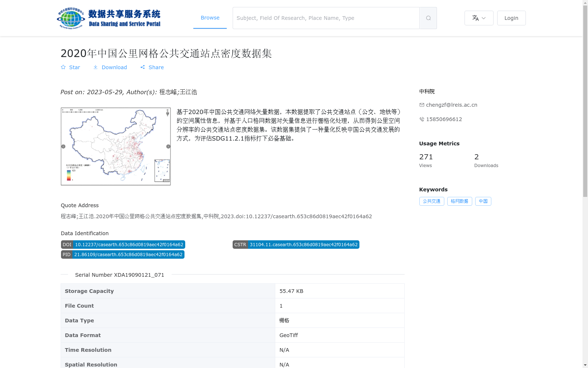The image size is (588, 368).
Task: Click the quote address citation text
Action: tap(216, 216)
